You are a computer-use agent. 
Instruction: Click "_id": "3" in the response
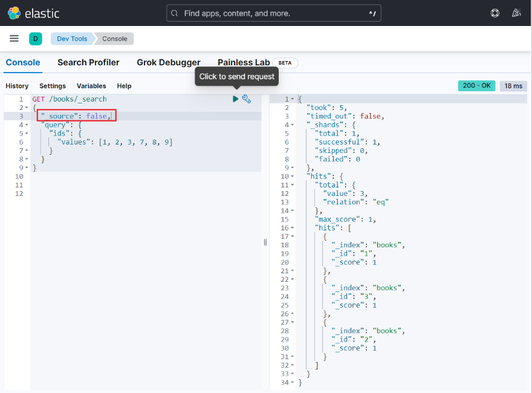(x=353, y=297)
